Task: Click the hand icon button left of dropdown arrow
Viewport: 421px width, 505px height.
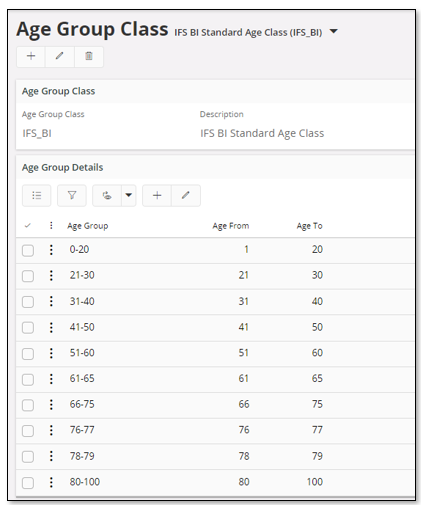Action: (x=107, y=196)
